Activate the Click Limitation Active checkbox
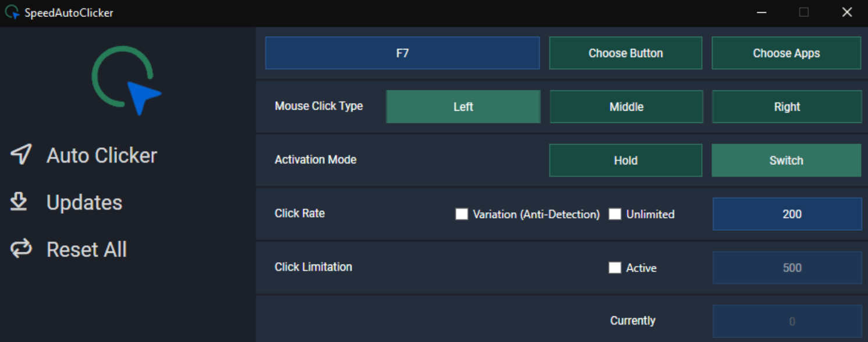868x342 pixels. (615, 267)
